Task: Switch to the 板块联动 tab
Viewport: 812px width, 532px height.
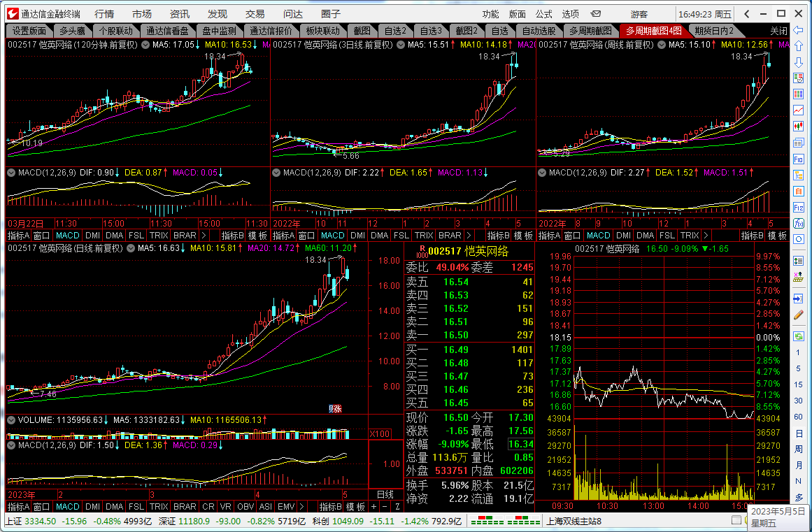Action: pyautogui.click(x=322, y=31)
